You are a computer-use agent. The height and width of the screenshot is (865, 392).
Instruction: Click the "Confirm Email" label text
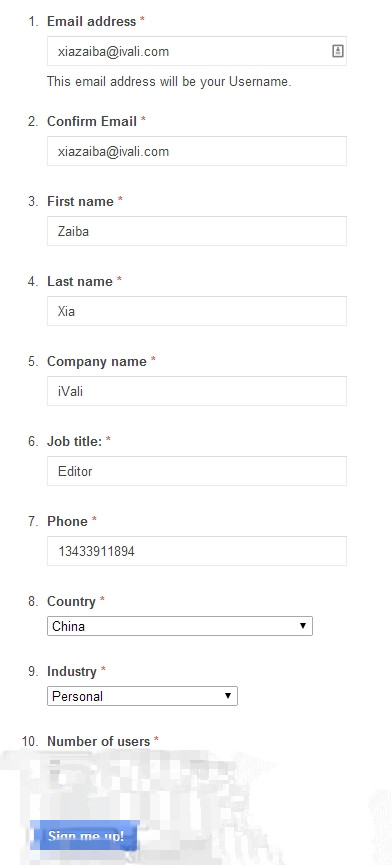(x=92, y=121)
